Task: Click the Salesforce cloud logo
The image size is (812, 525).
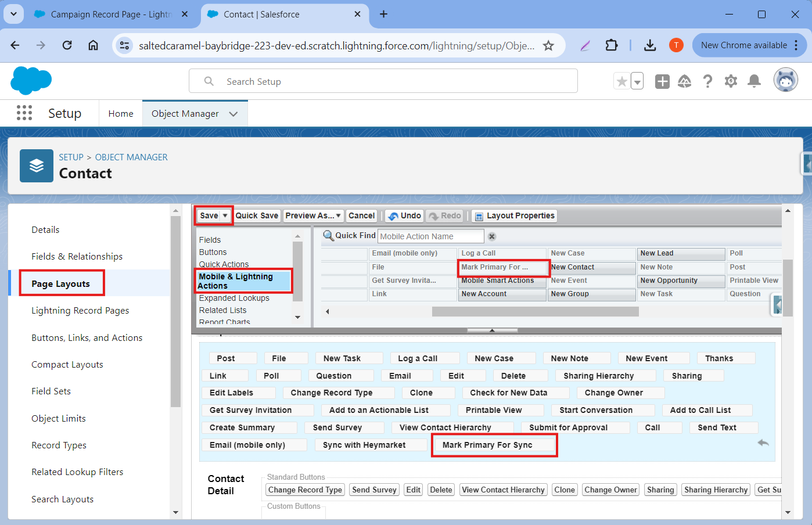Action: coord(31,80)
